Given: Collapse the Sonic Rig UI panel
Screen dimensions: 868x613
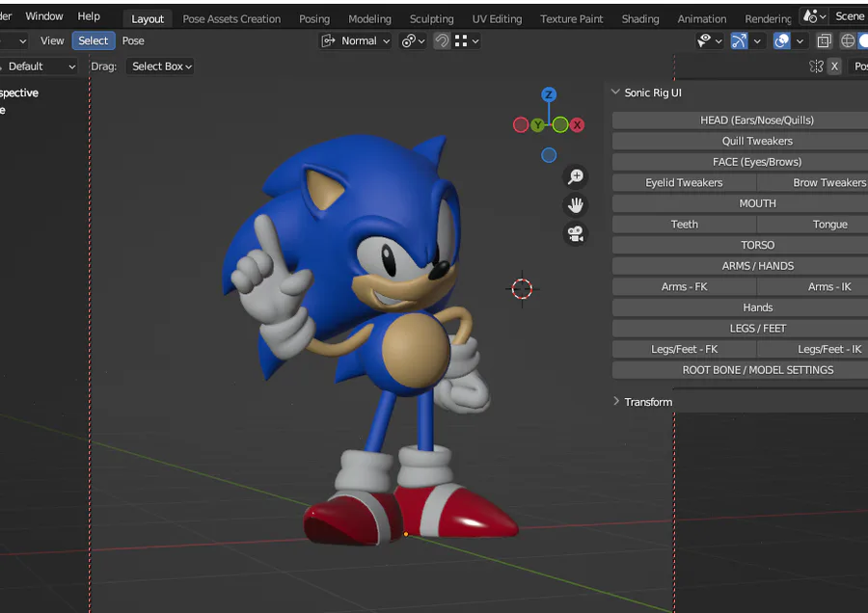Looking at the screenshot, I should click(x=615, y=93).
